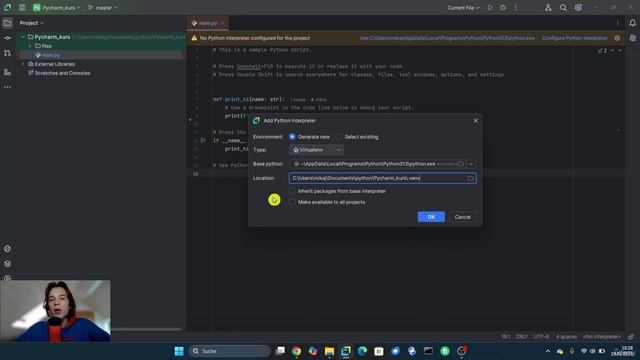Open IDE settings gear in title bar
The image size is (640, 360).
578,8
